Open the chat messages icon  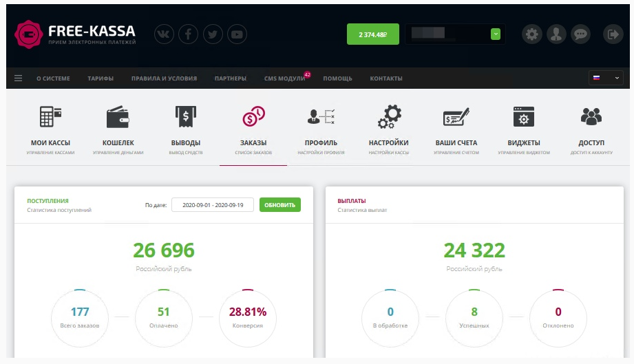[x=580, y=34]
